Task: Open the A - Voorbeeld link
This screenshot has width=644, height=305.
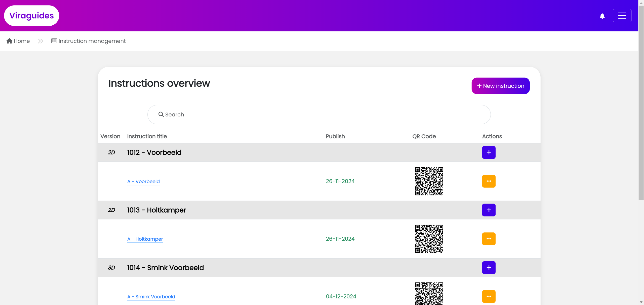Action: 143,181
